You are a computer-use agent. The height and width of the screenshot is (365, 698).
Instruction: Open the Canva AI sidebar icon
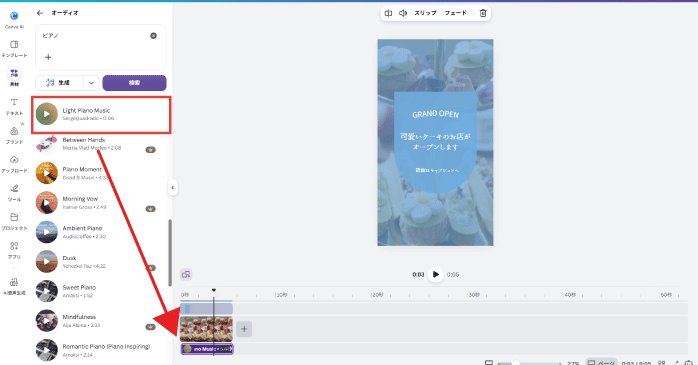tap(14, 20)
